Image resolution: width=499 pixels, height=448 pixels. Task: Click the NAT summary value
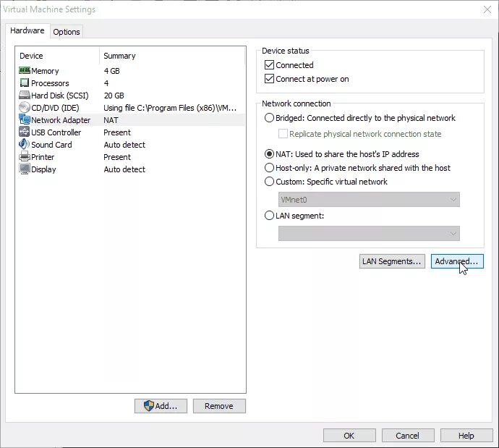pos(111,120)
